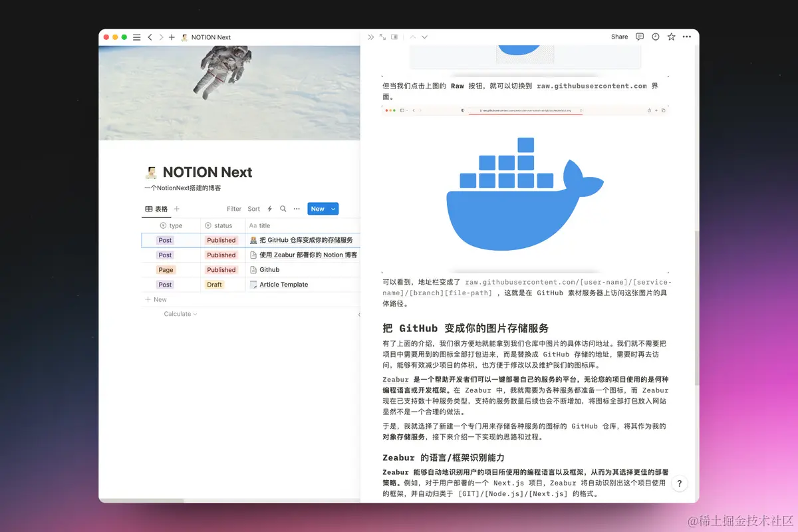Open the Article Template row

pos(283,284)
